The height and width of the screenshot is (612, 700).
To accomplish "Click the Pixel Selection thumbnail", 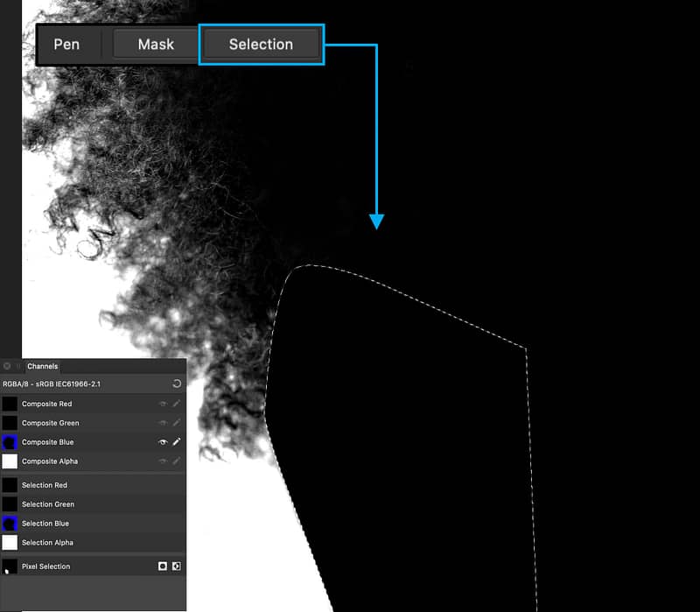I will [10, 566].
